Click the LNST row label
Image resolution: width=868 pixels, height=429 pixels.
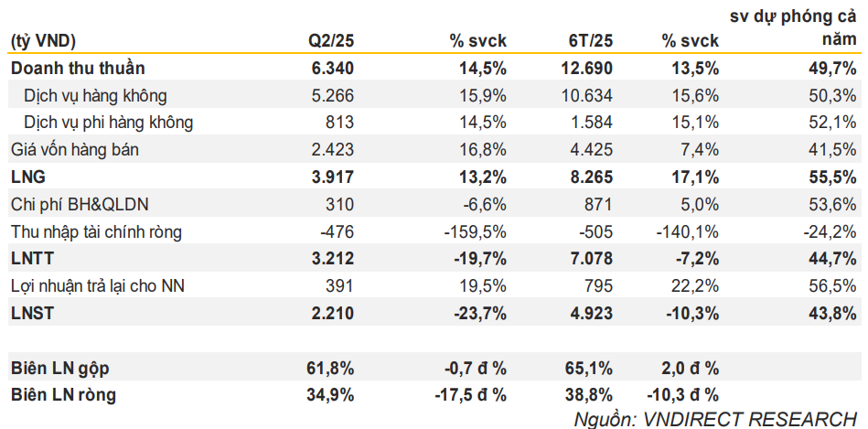32,314
